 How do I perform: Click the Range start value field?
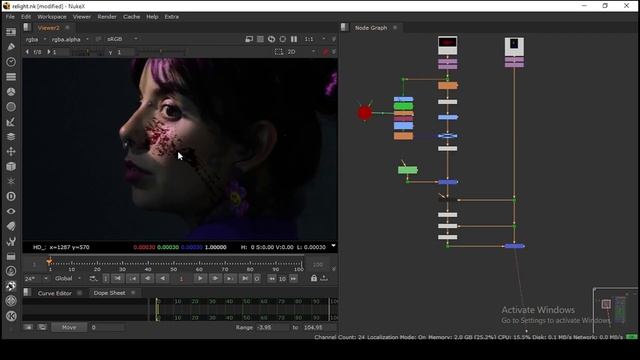(x=271, y=327)
